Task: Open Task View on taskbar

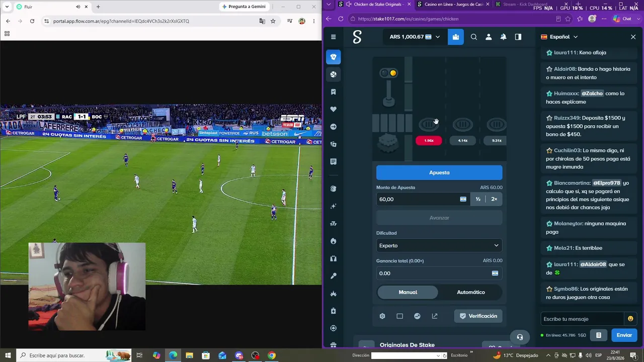Action: (x=140, y=355)
